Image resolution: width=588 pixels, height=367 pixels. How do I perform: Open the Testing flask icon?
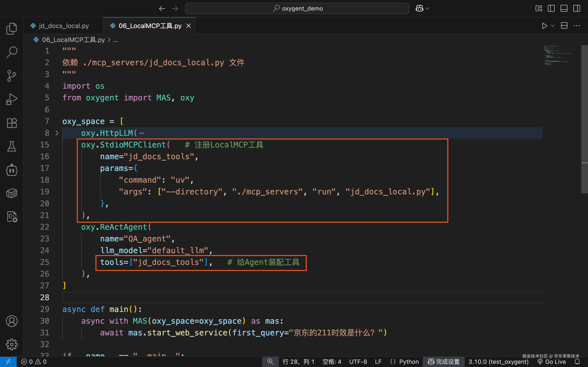pos(11,146)
